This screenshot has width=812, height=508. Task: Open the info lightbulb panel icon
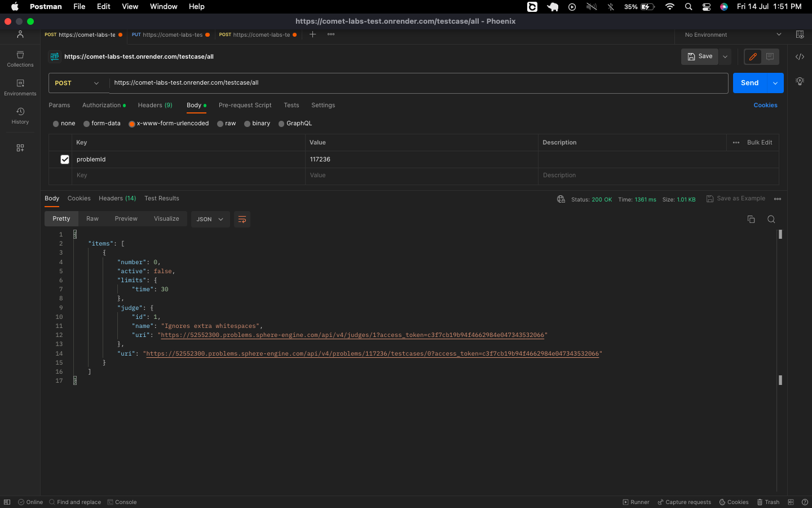(x=800, y=81)
